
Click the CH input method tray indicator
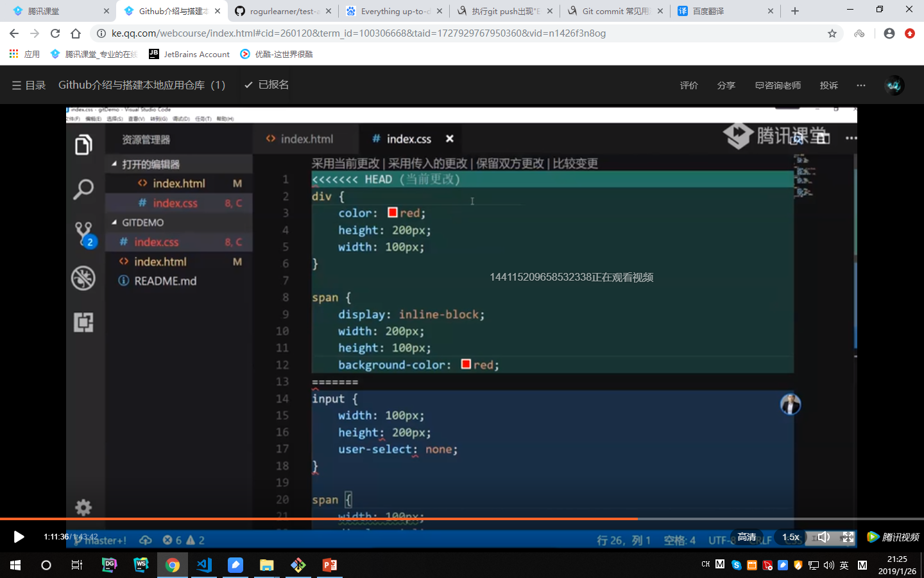pyautogui.click(x=706, y=565)
